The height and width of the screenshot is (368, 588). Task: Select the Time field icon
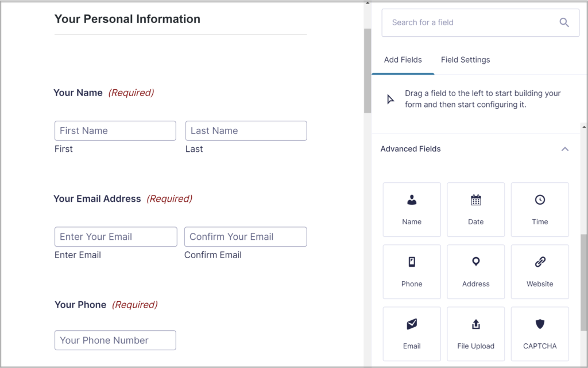[x=540, y=209]
